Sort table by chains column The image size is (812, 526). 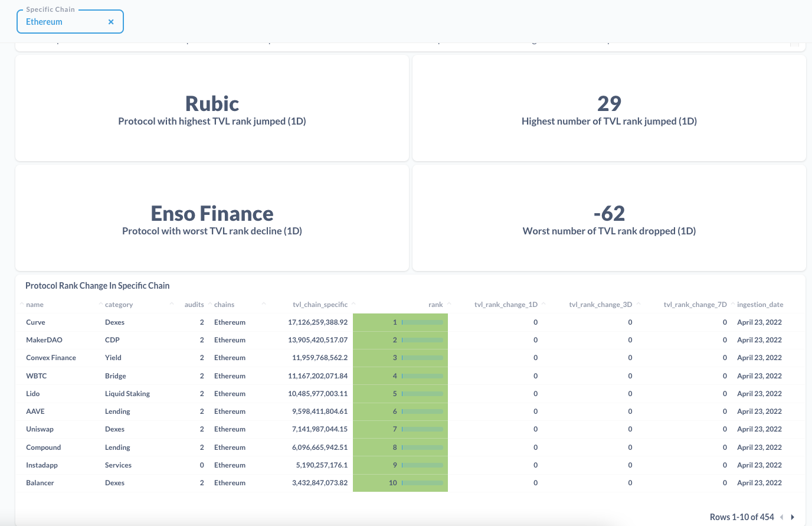[x=224, y=305]
